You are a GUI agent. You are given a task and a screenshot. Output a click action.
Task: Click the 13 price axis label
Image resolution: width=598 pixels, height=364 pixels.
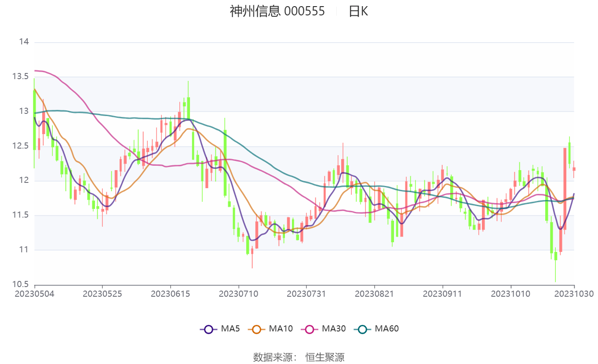click(x=24, y=111)
